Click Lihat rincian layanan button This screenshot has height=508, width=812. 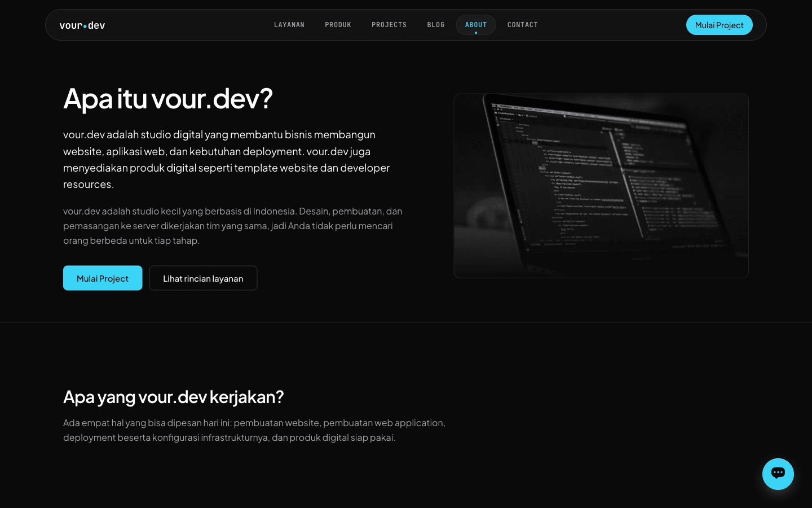click(203, 278)
